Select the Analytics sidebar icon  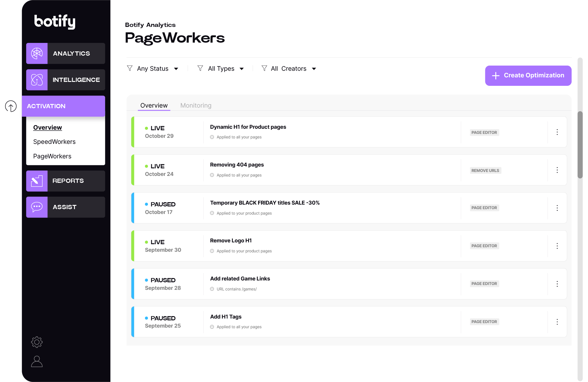coord(37,53)
